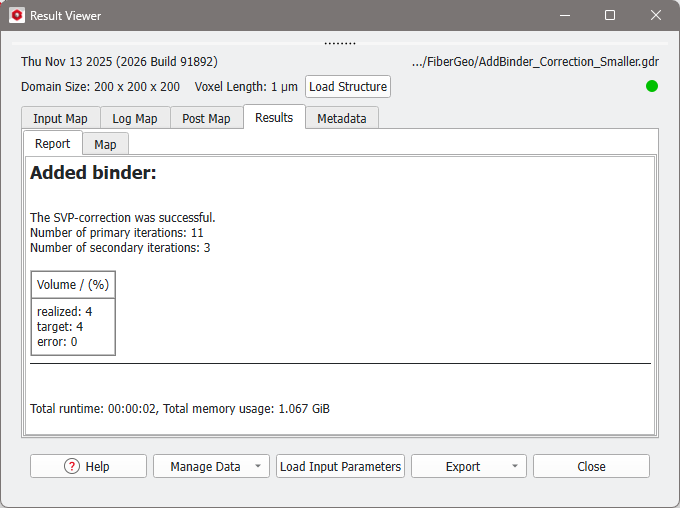Click the AddBinder_Correction_Smaller.gdr file path
Image resolution: width=680 pixels, height=508 pixels.
tap(535, 62)
